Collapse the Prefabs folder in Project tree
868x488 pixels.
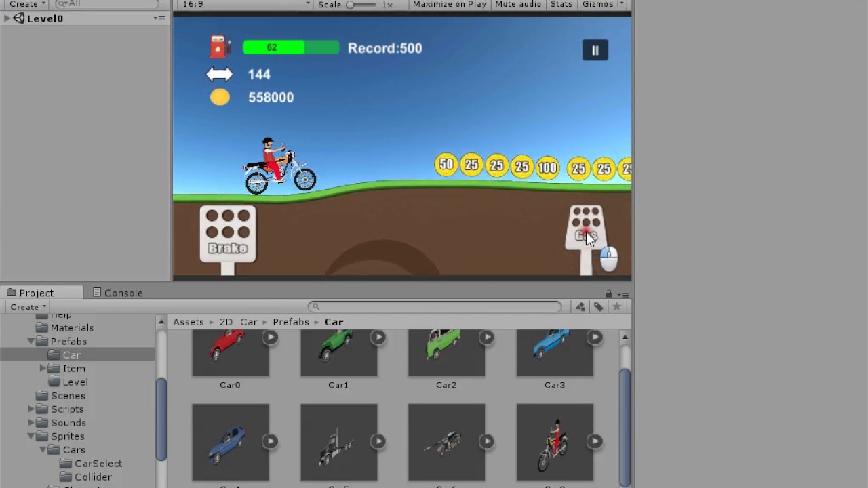31,341
